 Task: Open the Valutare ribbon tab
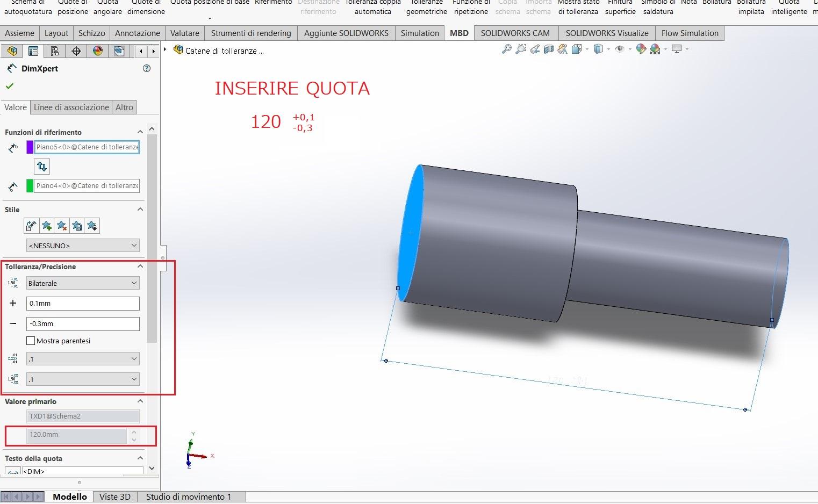(185, 33)
